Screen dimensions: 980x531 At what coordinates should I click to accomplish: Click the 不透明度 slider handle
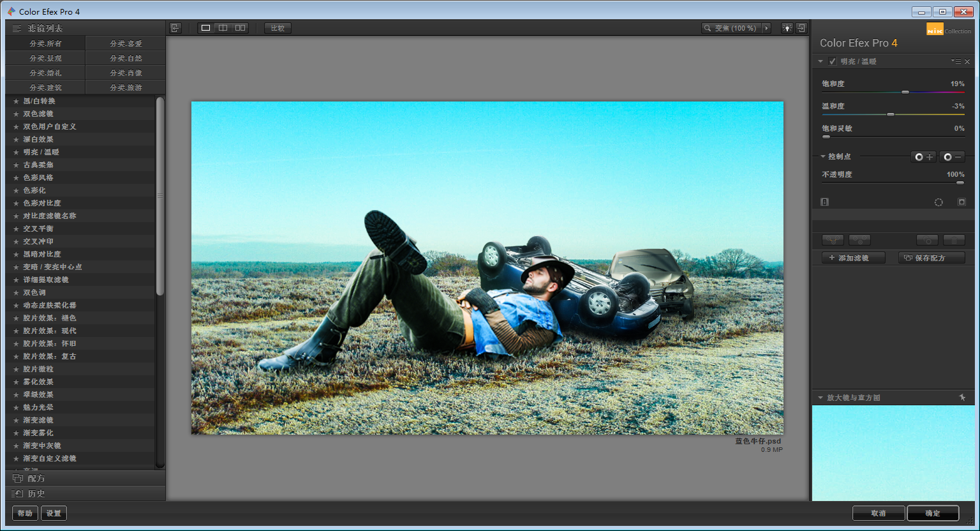click(x=960, y=183)
